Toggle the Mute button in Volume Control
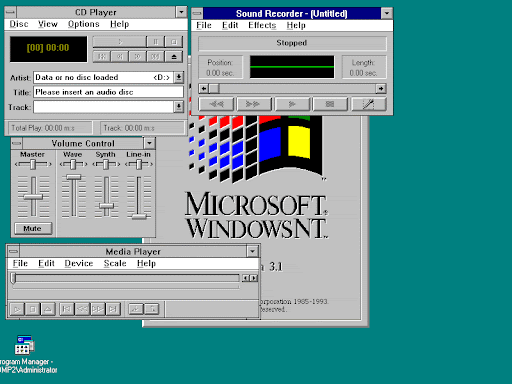 pyautogui.click(x=33, y=229)
